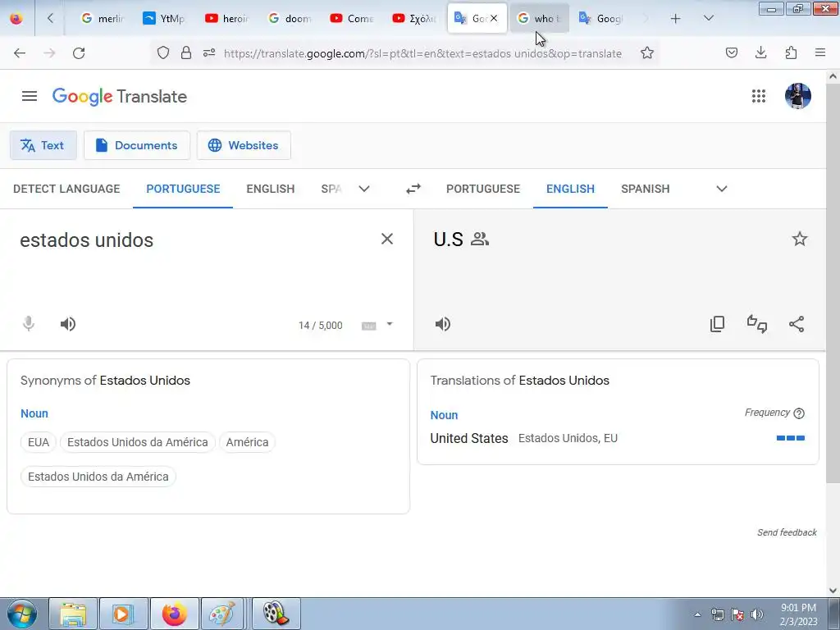This screenshot has height=630, width=840.
Task: Select Spanish as target language
Action: tap(645, 189)
